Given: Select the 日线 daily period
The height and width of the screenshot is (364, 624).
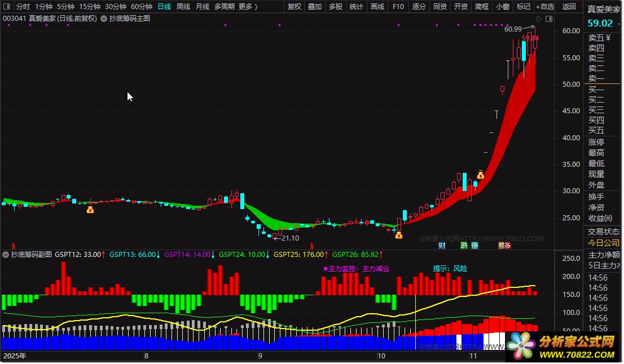Looking at the screenshot, I should (x=164, y=7).
